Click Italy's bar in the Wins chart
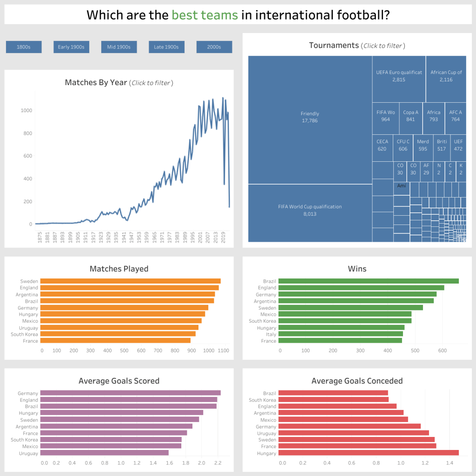 pos(340,334)
